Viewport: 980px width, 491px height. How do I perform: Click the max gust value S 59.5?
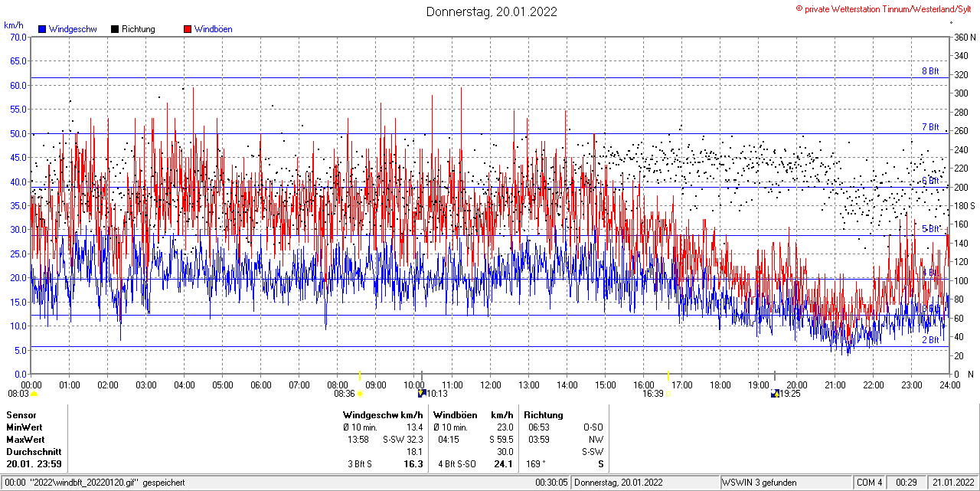pyautogui.click(x=501, y=440)
